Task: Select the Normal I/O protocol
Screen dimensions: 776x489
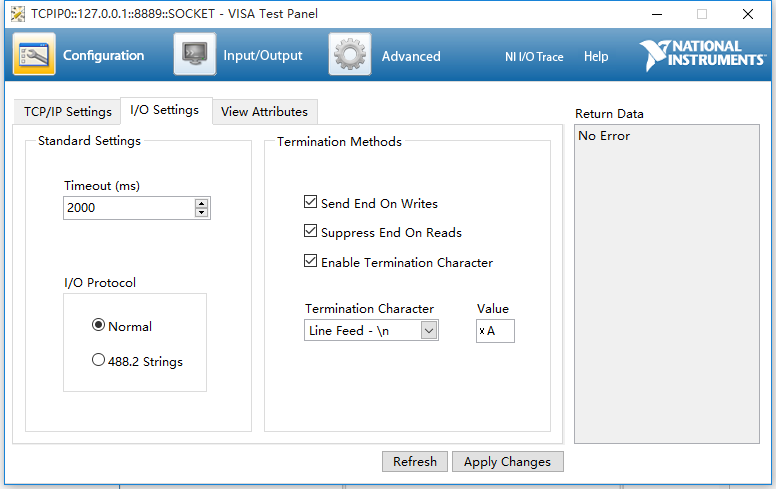Action: pyautogui.click(x=98, y=325)
